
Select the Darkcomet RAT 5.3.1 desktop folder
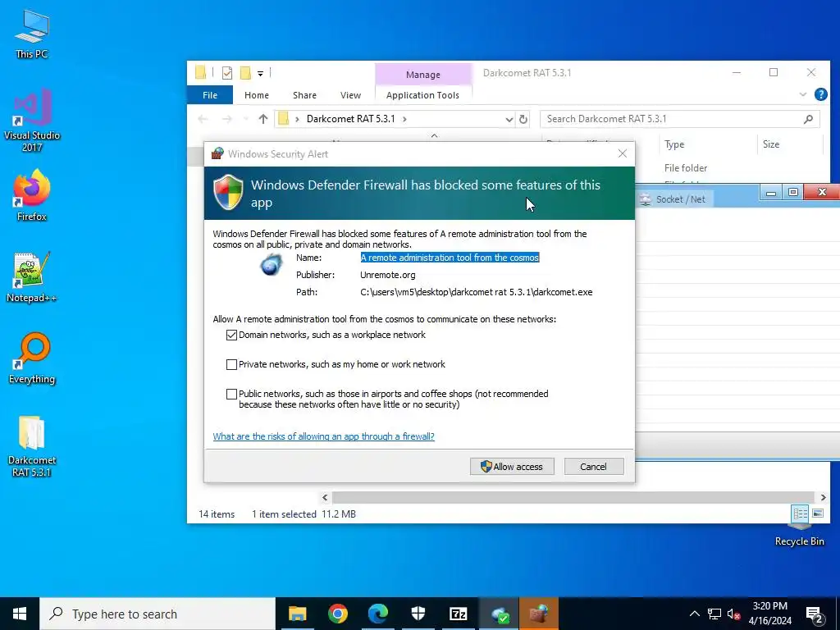[x=32, y=445]
